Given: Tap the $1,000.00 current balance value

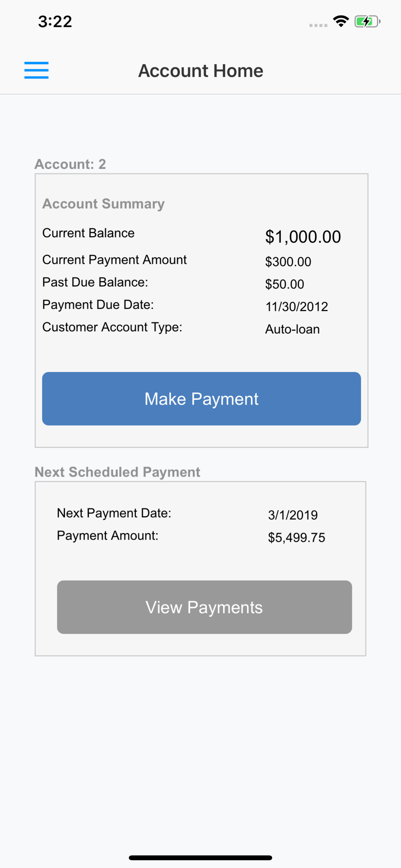Looking at the screenshot, I should pyautogui.click(x=303, y=237).
